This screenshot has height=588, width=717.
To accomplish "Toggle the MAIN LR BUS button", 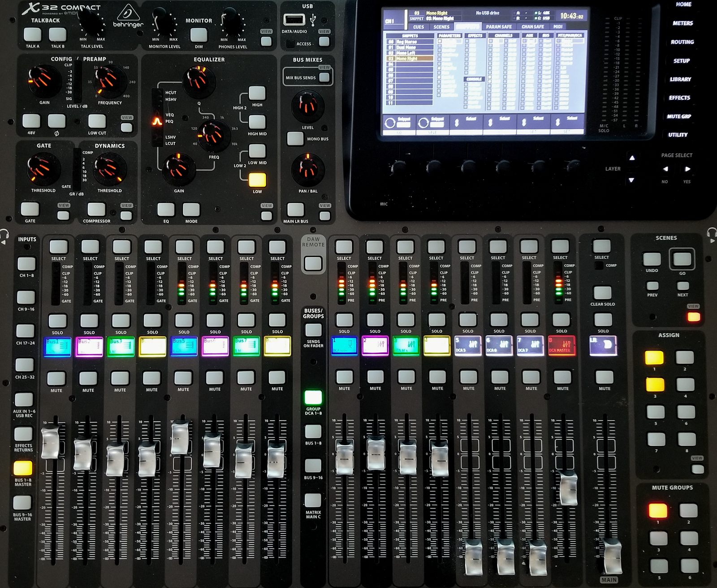I will (x=295, y=209).
